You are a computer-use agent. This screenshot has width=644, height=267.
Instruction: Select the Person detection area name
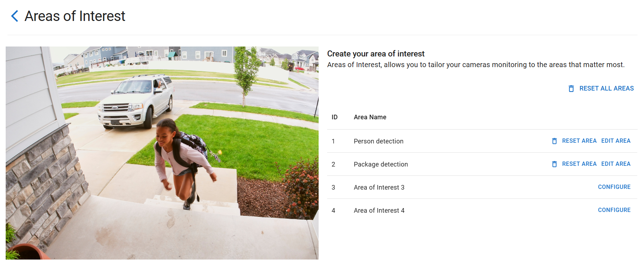pyautogui.click(x=378, y=141)
